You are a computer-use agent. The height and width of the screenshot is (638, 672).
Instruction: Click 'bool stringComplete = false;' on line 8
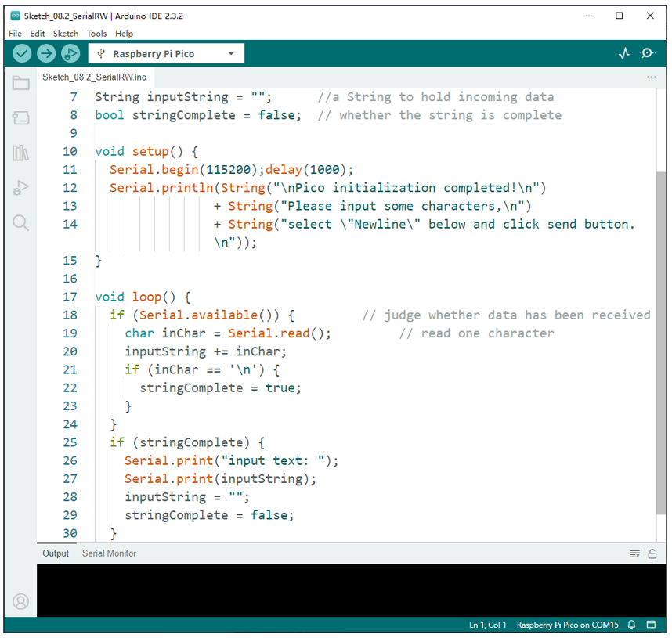(198, 115)
